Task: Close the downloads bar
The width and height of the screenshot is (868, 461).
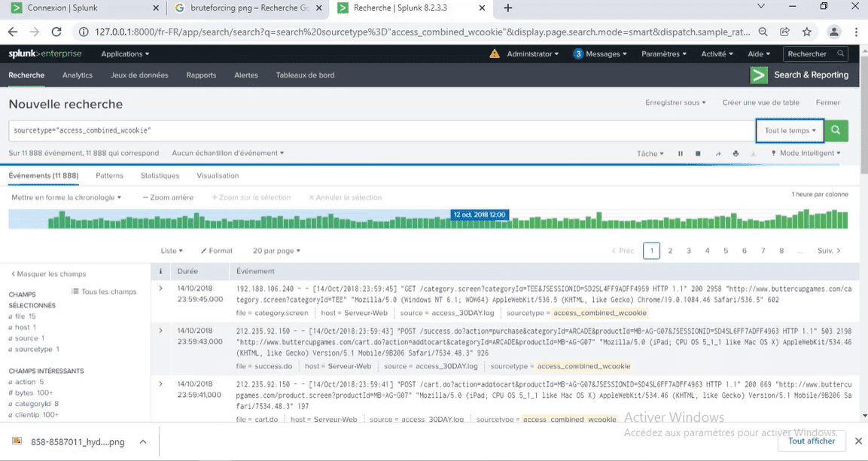Action: 858,441
